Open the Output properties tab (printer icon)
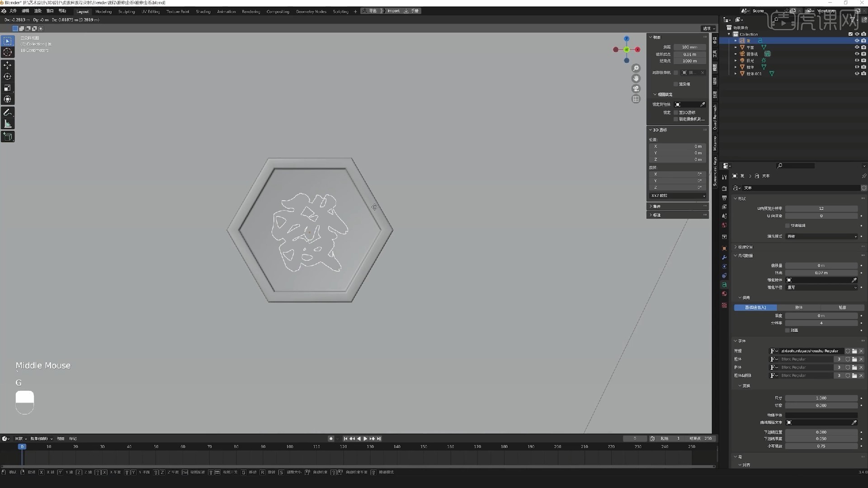 (724, 198)
